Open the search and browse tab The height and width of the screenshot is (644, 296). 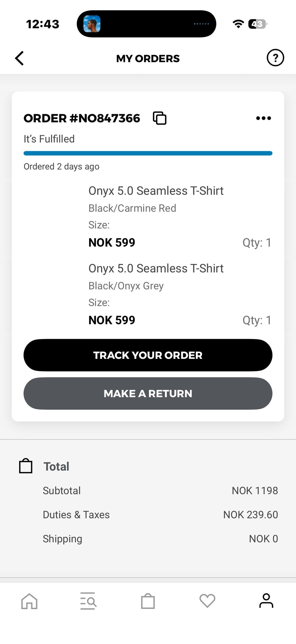(x=88, y=601)
